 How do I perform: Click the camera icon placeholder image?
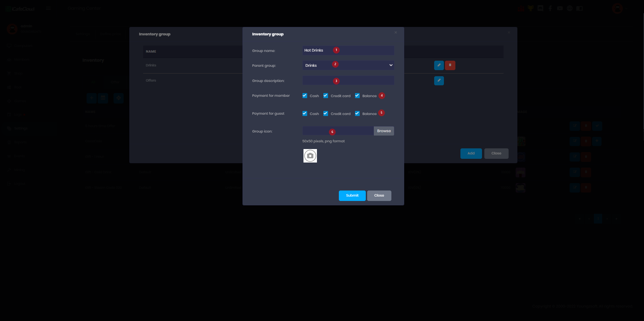click(x=310, y=156)
